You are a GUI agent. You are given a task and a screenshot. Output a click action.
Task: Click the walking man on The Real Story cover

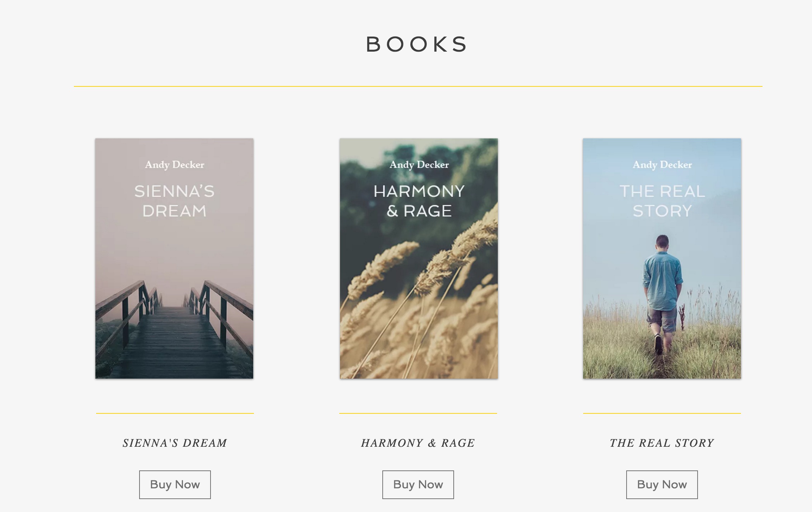[x=662, y=290]
